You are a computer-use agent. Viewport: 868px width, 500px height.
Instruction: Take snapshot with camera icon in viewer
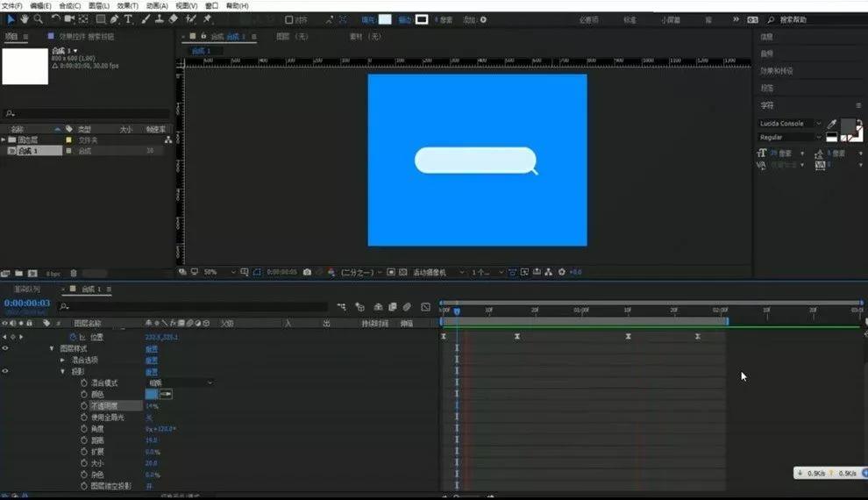click(x=307, y=272)
